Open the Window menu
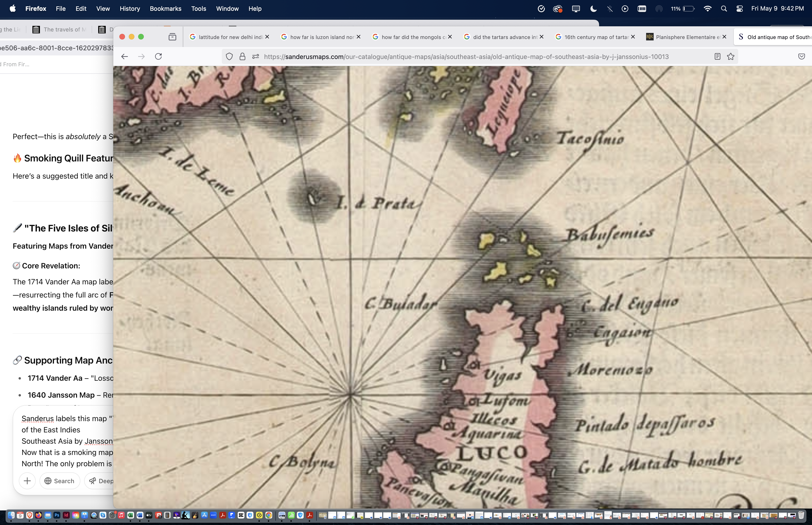The image size is (812, 525). coord(227,8)
